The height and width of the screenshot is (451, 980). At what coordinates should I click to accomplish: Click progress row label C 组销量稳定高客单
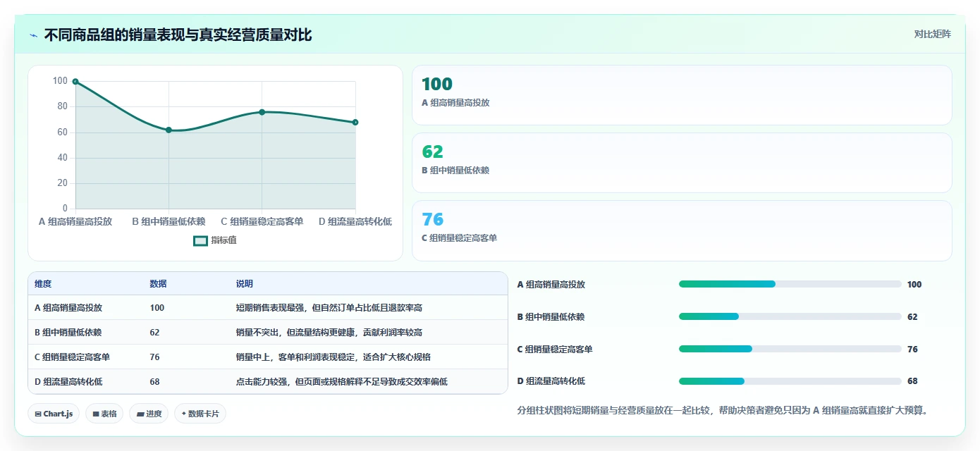tap(555, 350)
